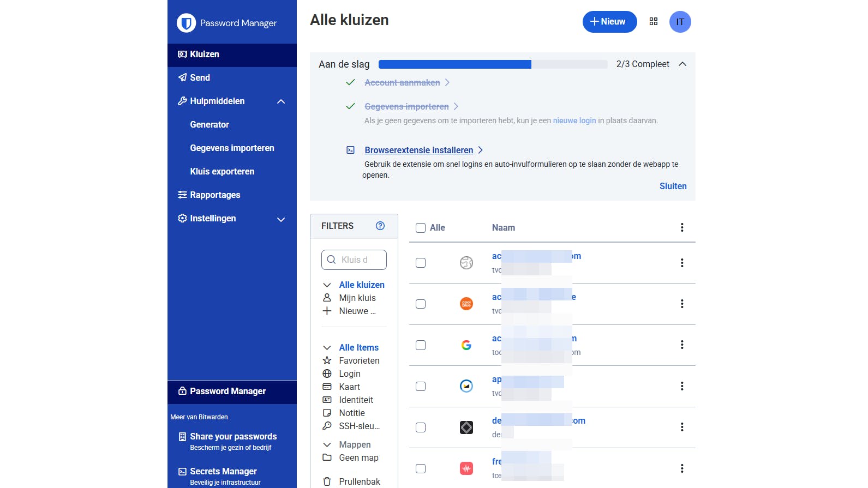The width and height of the screenshot is (868, 488).
Task: Tick the checkbox of the 'de' item
Action: [x=421, y=427]
